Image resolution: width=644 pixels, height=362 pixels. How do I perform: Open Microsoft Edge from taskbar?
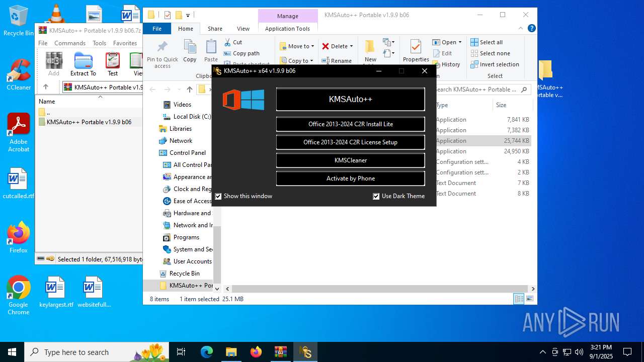(x=207, y=352)
